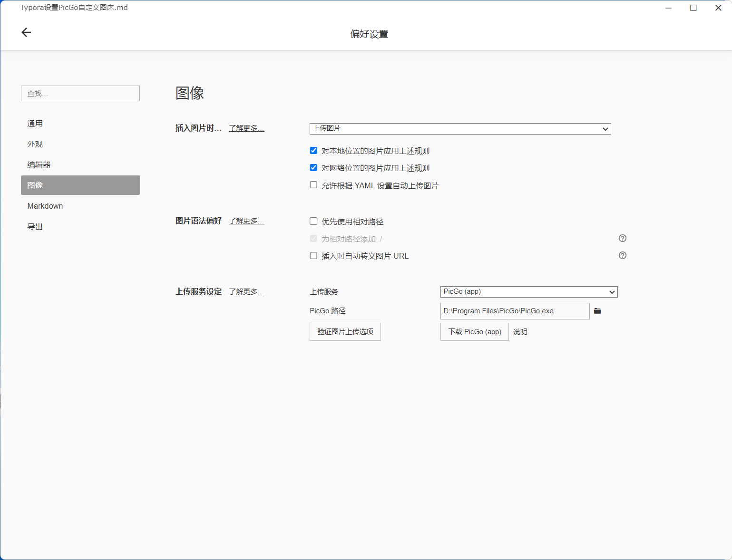Enable 允许根据 YAML 设置自动上传图片
The height and width of the screenshot is (560, 732).
(x=313, y=185)
